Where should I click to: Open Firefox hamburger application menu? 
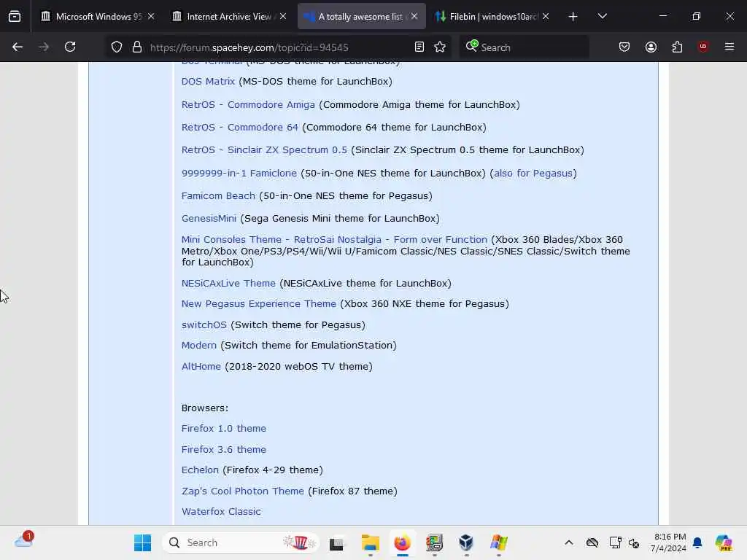(x=729, y=47)
